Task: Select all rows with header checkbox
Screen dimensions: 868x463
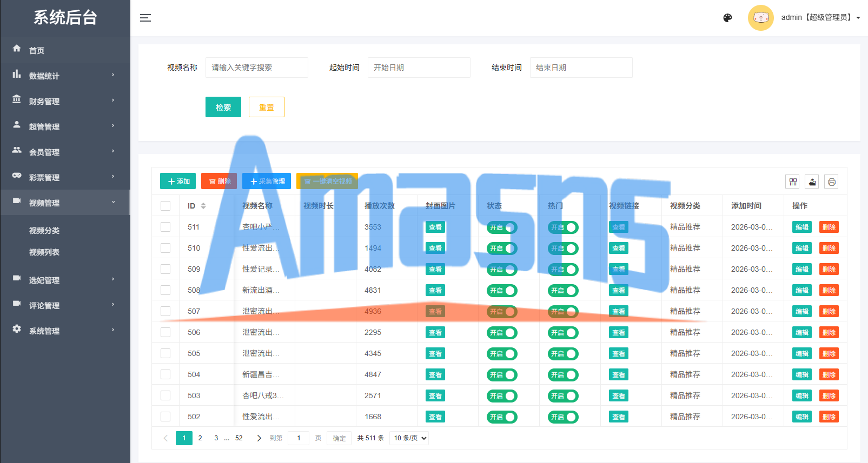Action: tap(165, 206)
